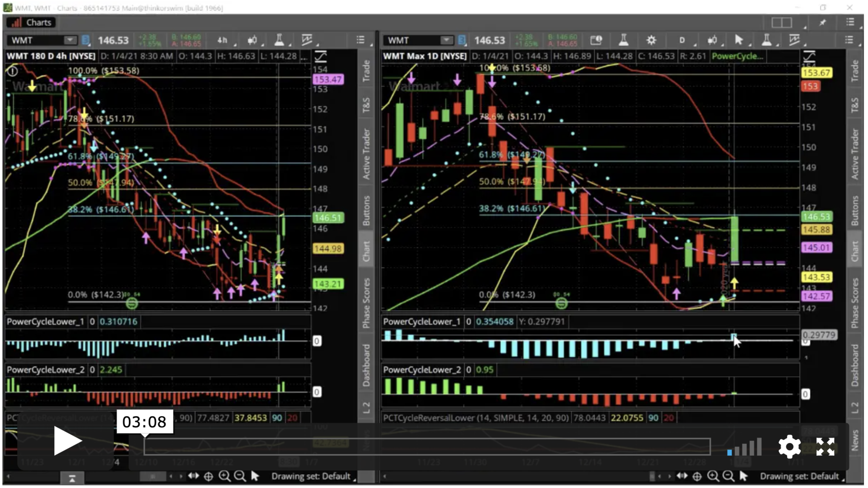Open right chart settings gear

(x=651, y=40)
